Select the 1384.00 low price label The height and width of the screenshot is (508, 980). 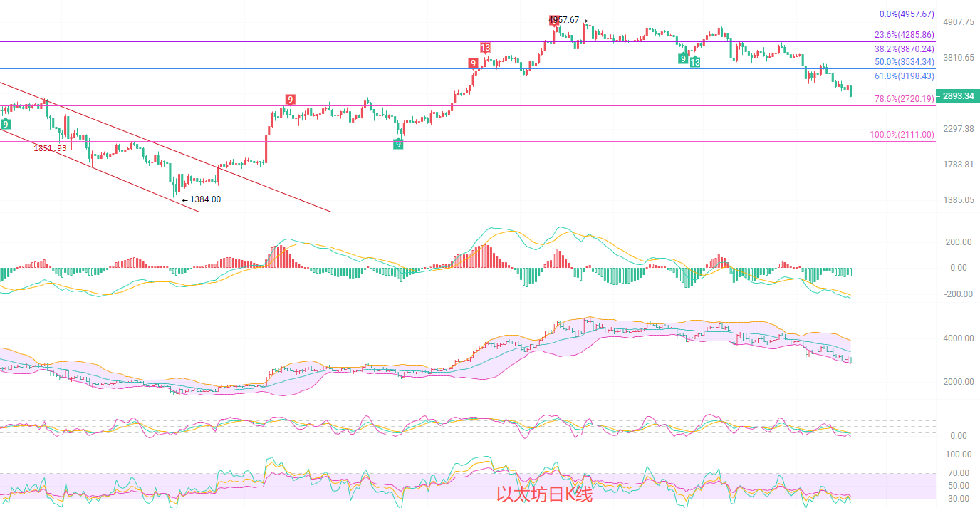[x=204, y=199]
